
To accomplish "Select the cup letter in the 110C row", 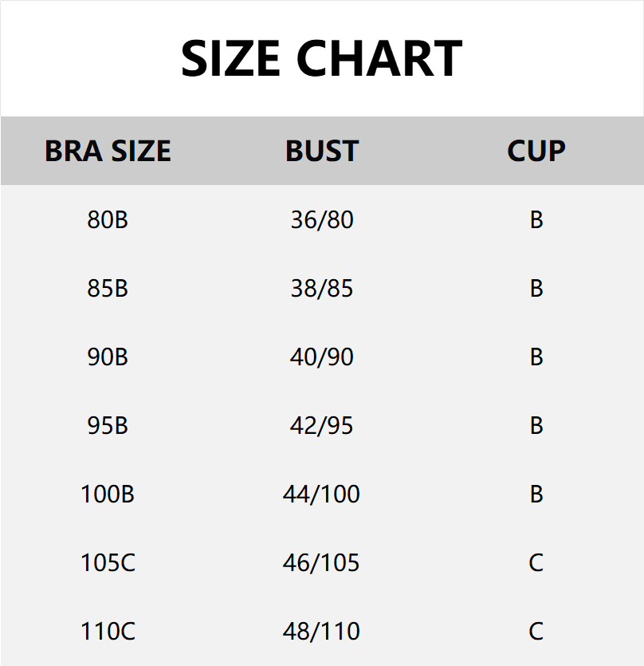I will coord(536,631).
